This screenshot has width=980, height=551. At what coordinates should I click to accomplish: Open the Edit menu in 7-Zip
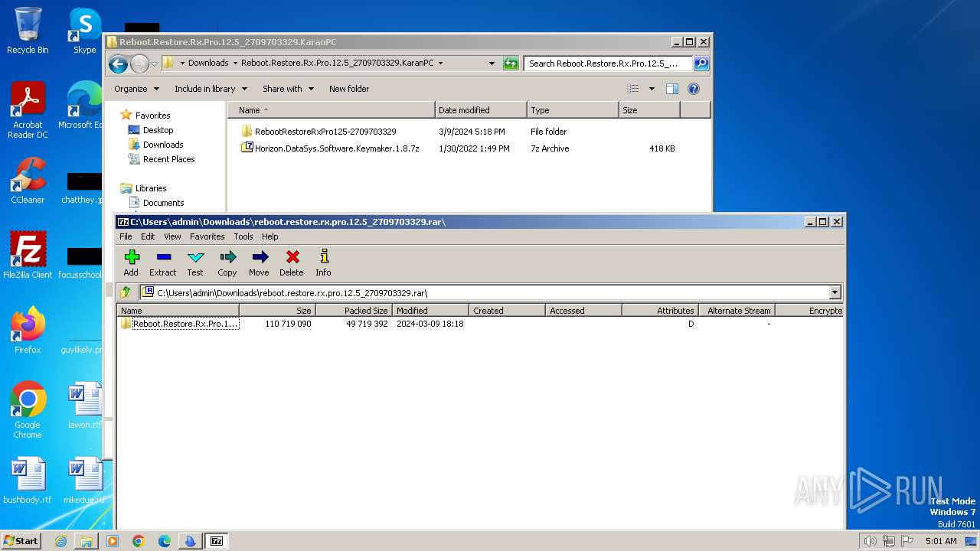pyautogui.click(x=148, y=236)
